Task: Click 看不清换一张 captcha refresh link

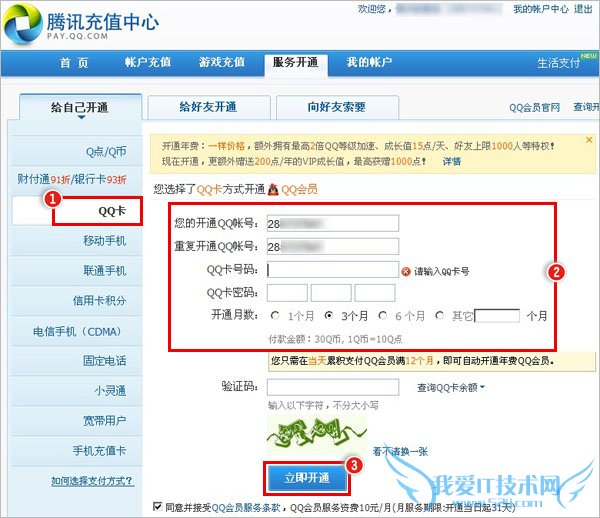Action: [400, 452]
